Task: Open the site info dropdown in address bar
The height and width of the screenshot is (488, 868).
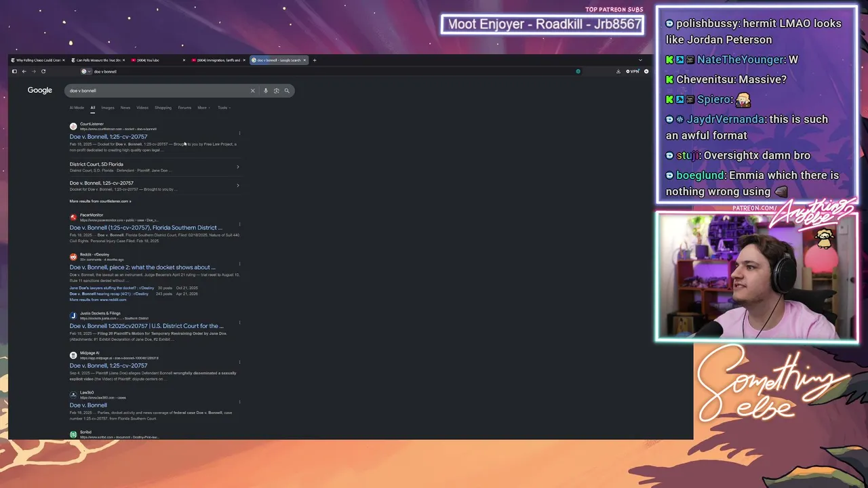Action: pyautogui.click(x=85, y=71)
